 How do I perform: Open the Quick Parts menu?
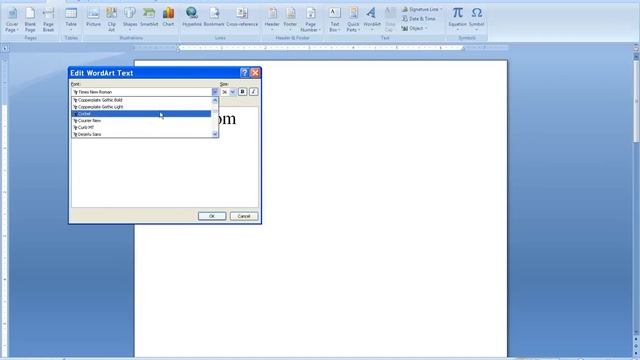click(x=353, y=20)
